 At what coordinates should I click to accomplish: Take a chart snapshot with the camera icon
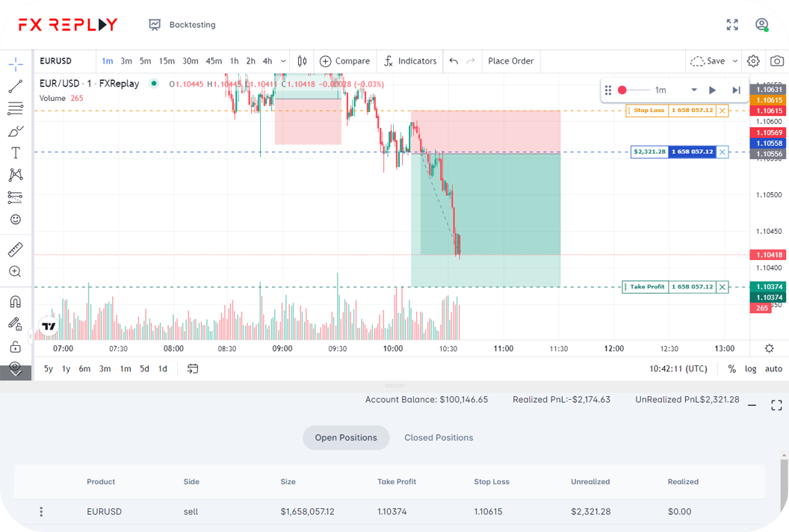pyautogui.click(x=776, y=61)
